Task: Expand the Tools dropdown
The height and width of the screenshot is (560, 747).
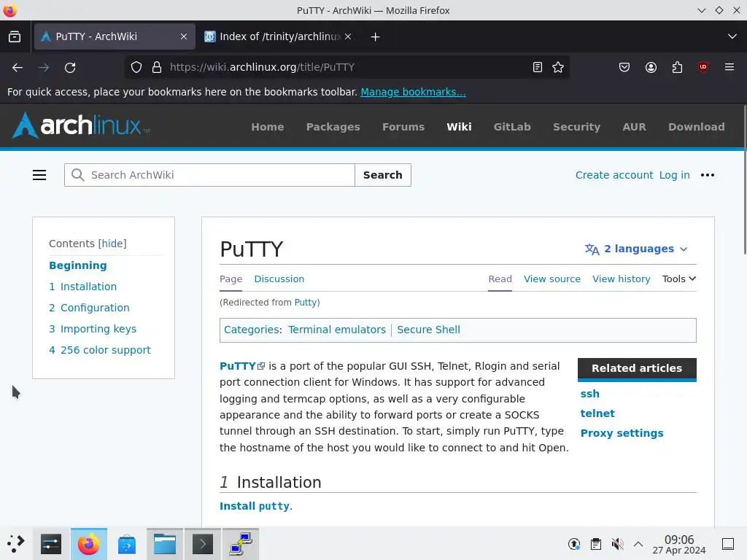Action: click(679, 279)
